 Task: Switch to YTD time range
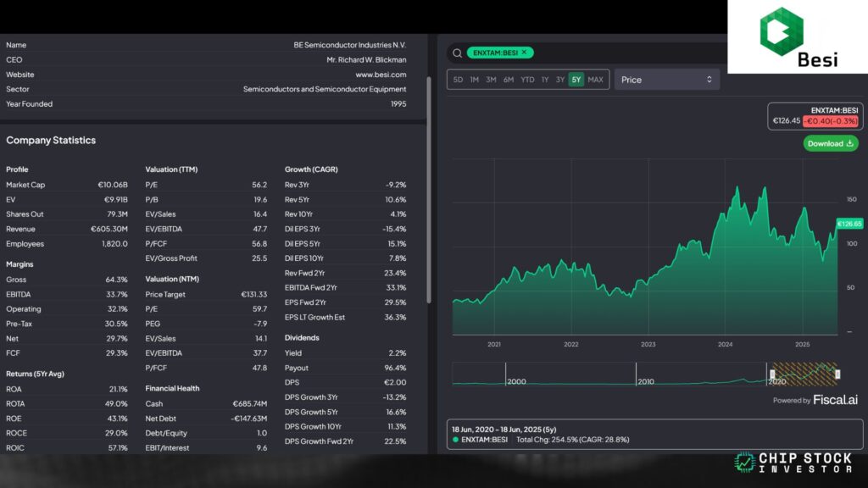point(527,80)
